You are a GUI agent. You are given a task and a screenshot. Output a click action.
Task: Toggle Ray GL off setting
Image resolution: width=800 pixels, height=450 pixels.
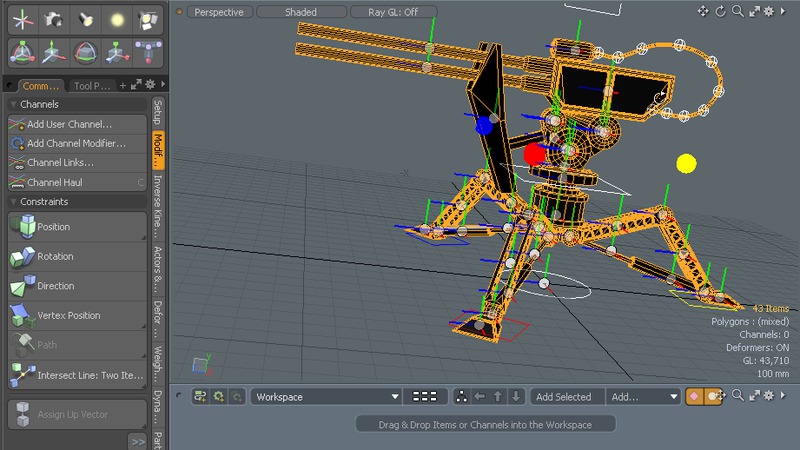(x=393, y=12)
